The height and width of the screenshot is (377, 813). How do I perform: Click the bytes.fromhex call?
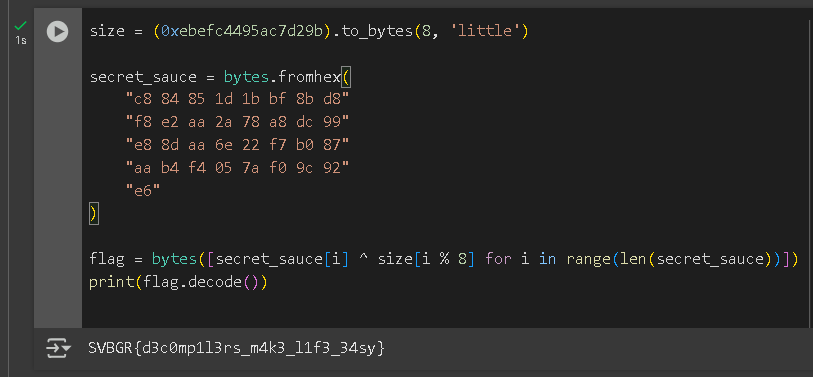282,78
